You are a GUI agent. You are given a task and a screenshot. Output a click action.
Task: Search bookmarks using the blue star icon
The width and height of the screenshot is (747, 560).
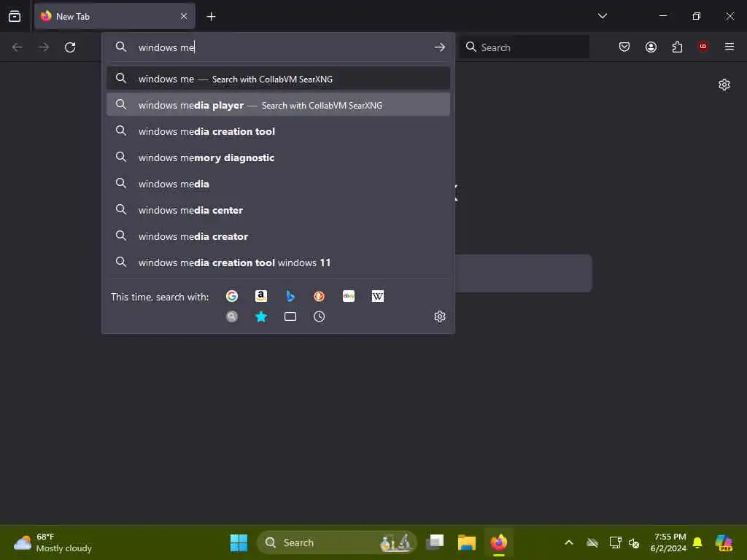pyautogui.click(x=261, y=316)
